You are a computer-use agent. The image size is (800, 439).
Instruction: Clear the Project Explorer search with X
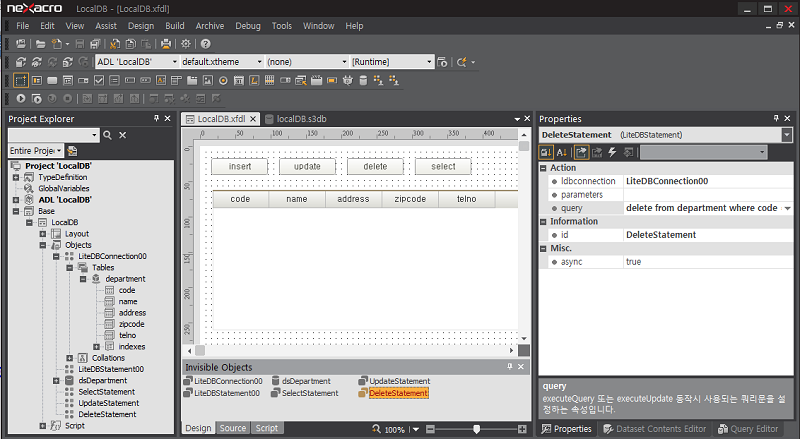[x=122, y=135]
